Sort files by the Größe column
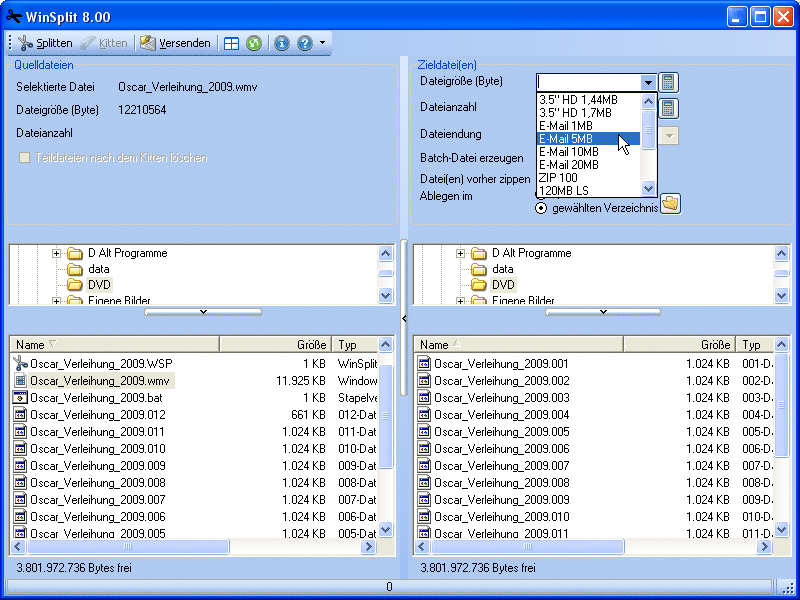 (310, 344)
